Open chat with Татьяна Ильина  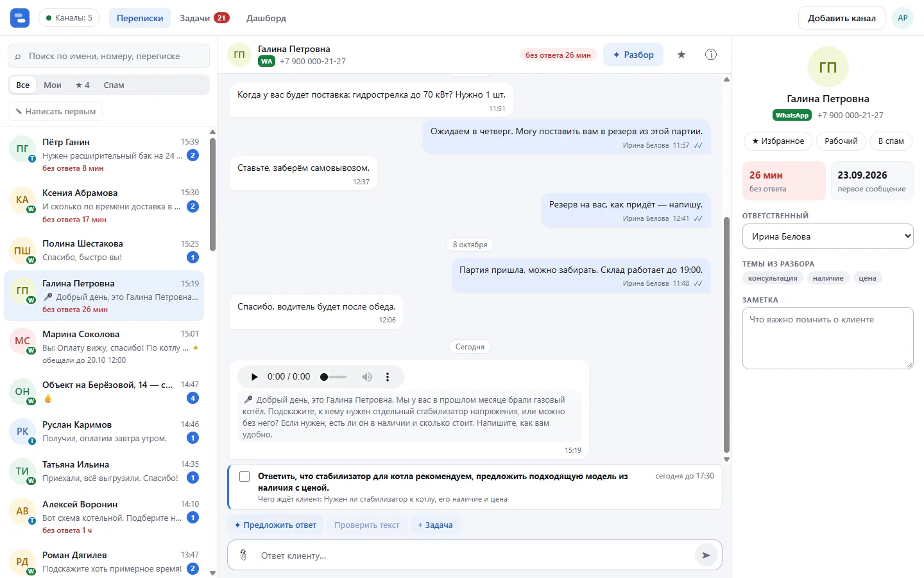[x=105, y=471]
